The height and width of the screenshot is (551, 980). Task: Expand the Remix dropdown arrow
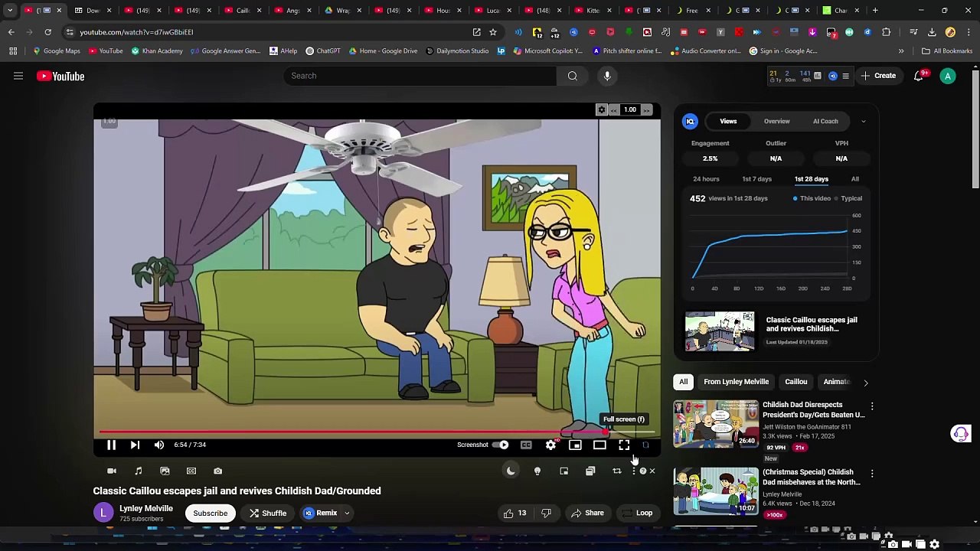pyautogui.click(x=347, y=513)
